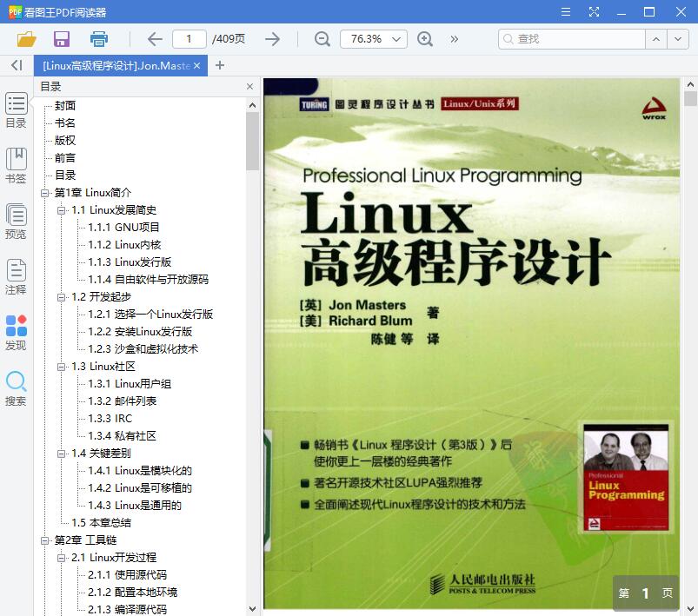Collapse the 第1章 Linux简介 node
The image size is (698, 616).
(44, 193)
